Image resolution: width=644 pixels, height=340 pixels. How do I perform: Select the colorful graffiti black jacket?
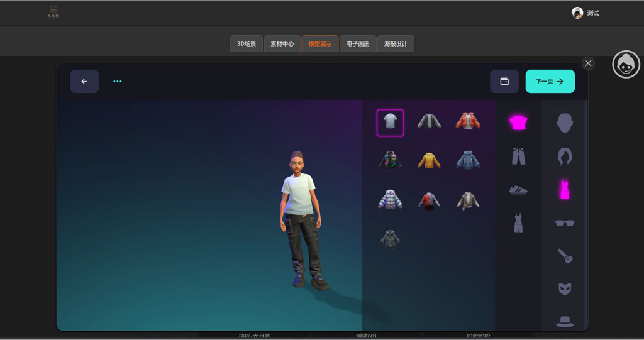[390, 160]
